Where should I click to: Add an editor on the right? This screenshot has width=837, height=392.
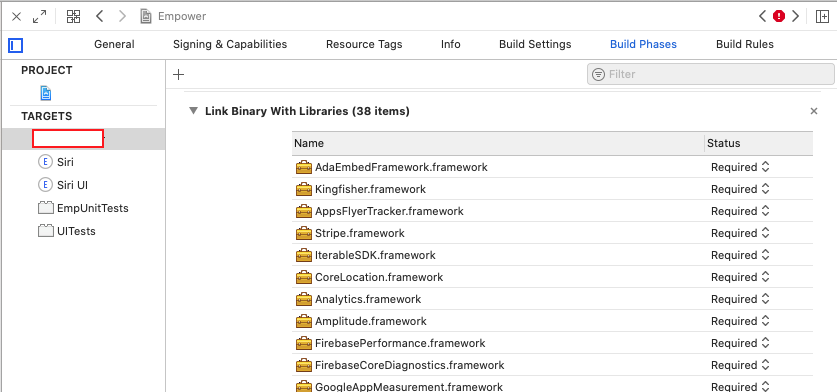823,17
